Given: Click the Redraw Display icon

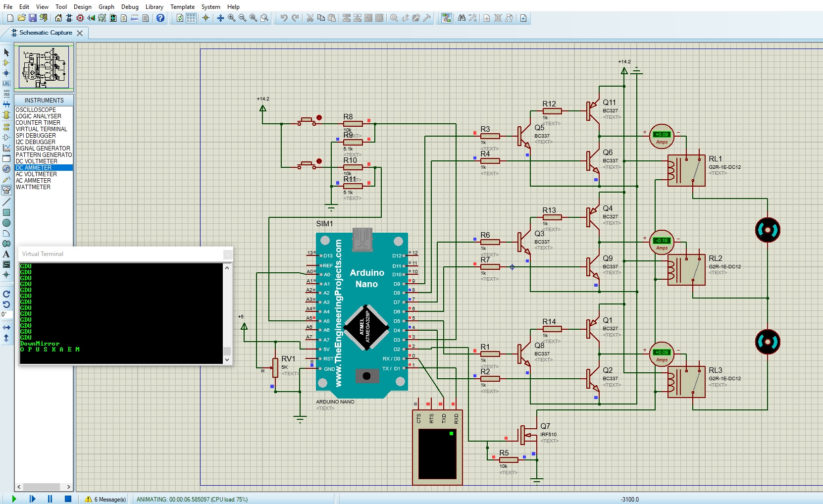Looking at the screenshot, I should click(180, 18).
